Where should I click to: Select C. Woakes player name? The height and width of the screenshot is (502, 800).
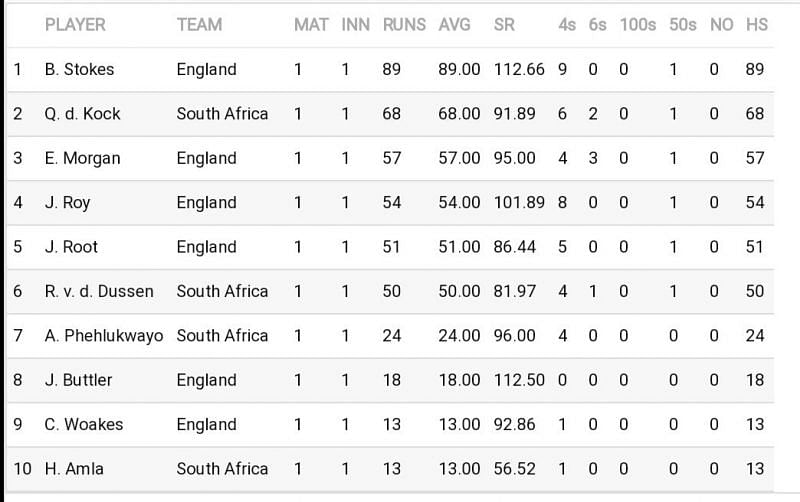click(x=84, y=424)
